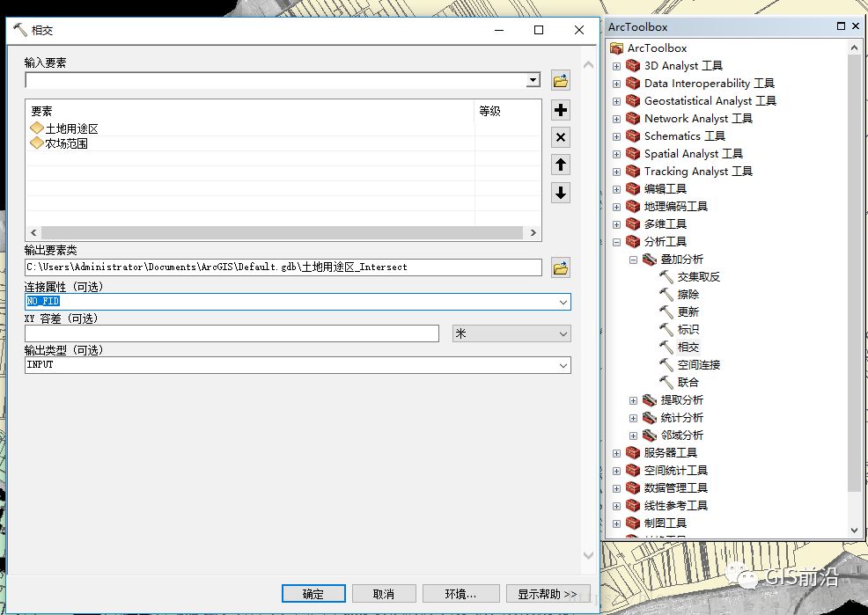Select 叠加分析 toolset
868x615 pixels.
click(681, 260)
